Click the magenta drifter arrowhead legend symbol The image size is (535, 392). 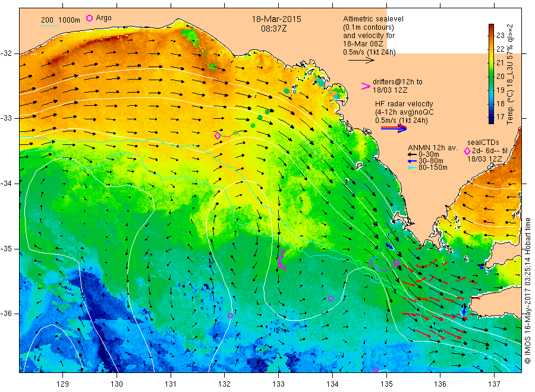point(366,86)
